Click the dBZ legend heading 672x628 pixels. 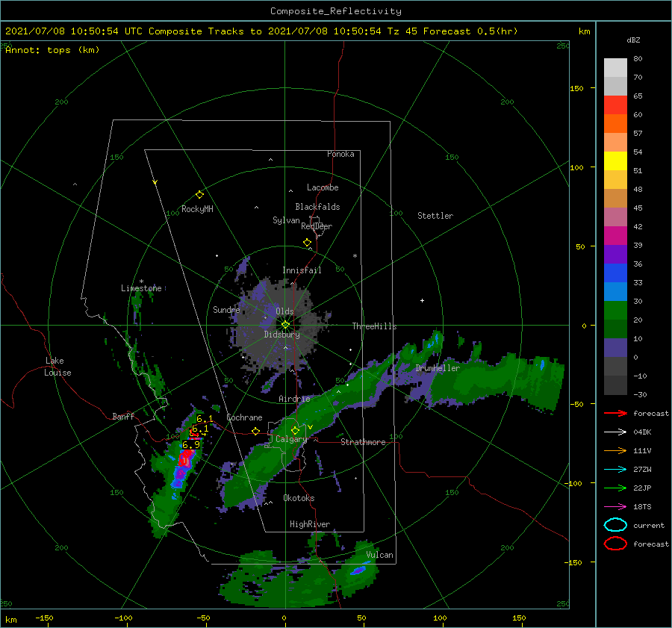click(633, 40)
